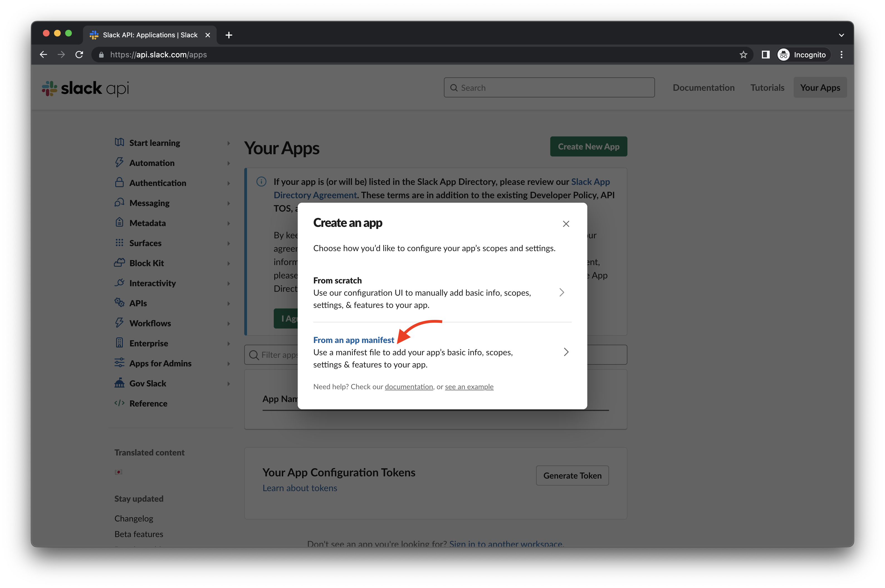Click the Surfaces grid icon
Viewport: 885px width, 588px height.
pos(119,242)
